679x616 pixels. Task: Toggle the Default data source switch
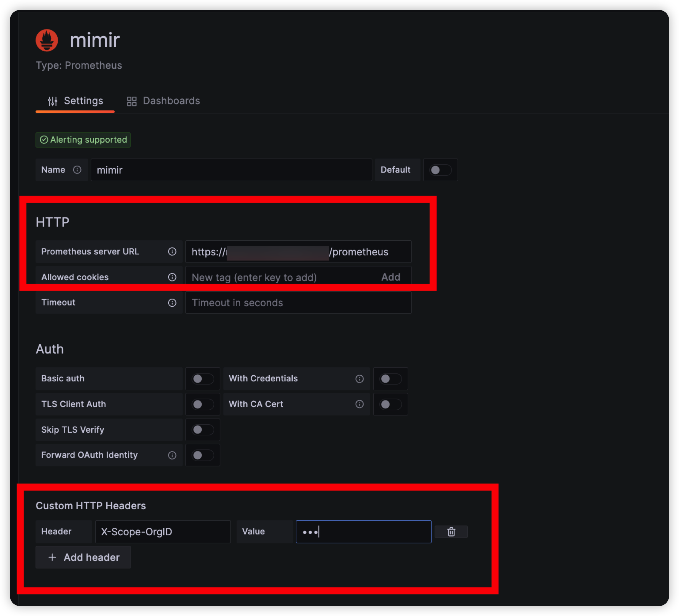pyautogui.click(x=440, y=170)
